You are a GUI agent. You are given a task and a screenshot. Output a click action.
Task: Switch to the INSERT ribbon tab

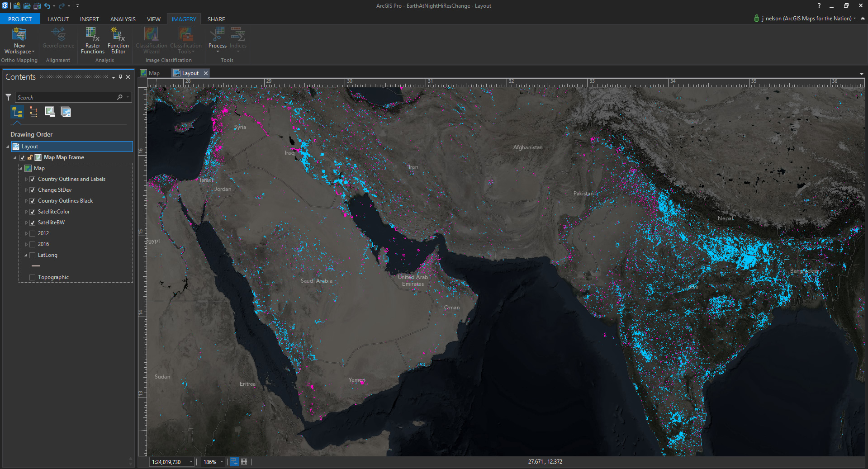(x=90, y=19)
